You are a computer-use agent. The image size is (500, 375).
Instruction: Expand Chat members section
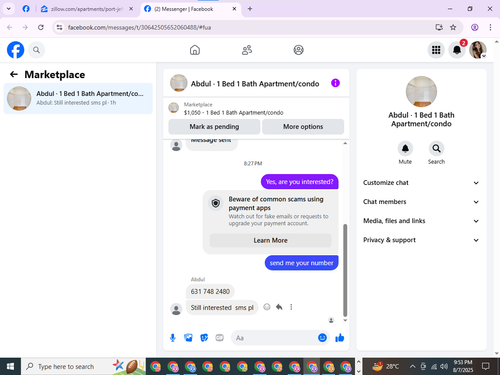421,202
